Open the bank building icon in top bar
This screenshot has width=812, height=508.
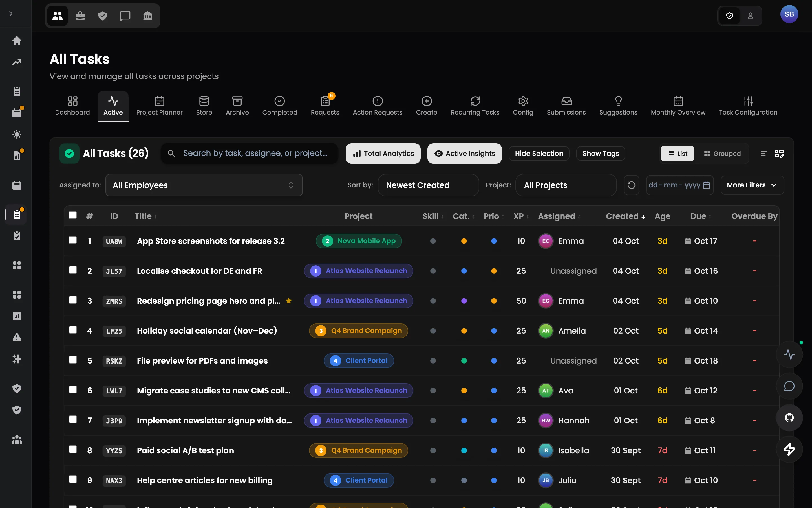(x=148, y=16)
